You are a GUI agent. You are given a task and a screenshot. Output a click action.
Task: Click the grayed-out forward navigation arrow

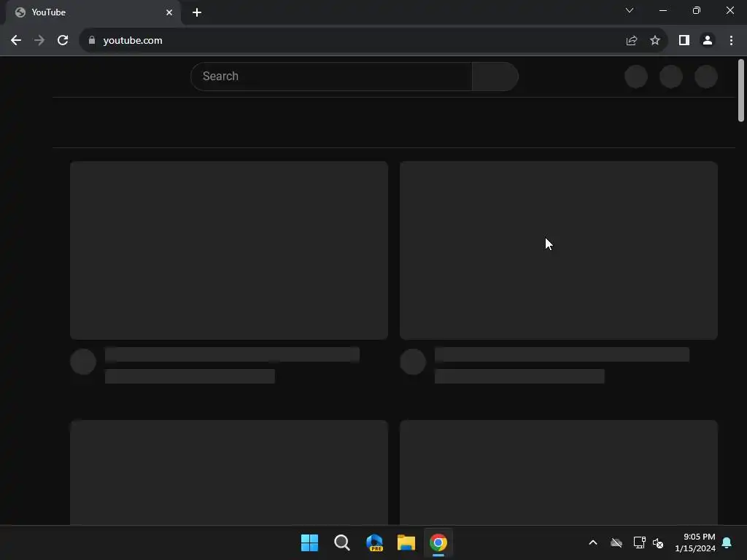39,41
